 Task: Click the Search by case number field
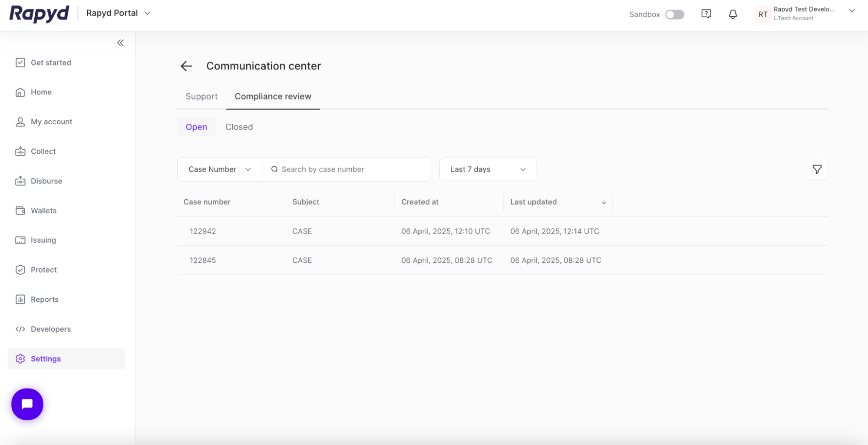pos(347,169)
